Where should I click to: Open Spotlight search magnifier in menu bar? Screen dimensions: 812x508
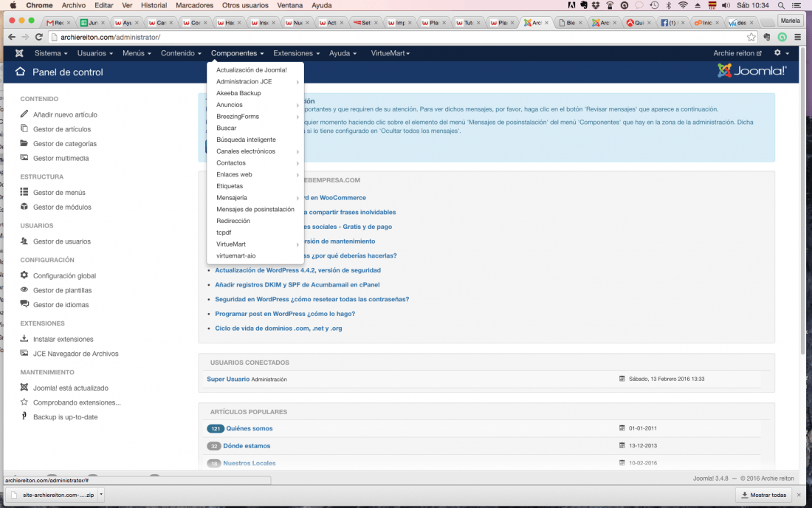pyautogui.click(x=781, y=5)
